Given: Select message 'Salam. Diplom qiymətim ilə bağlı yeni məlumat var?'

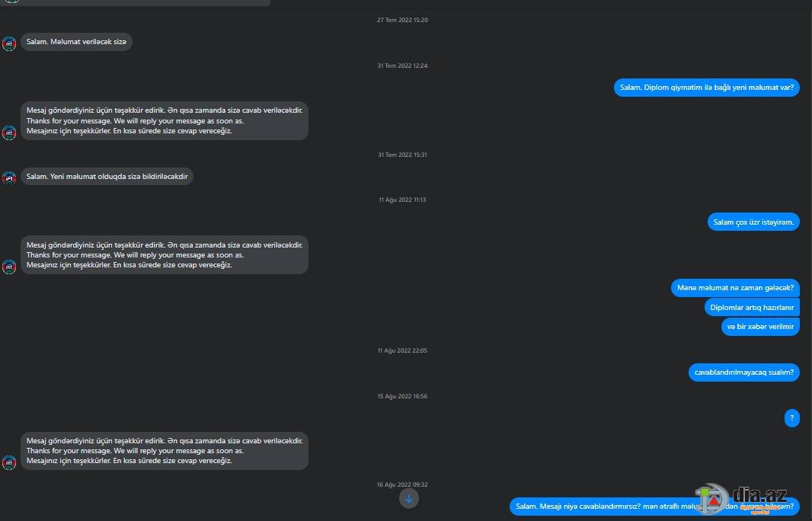Looking at the screenshot, I should (x=707, y=88).
